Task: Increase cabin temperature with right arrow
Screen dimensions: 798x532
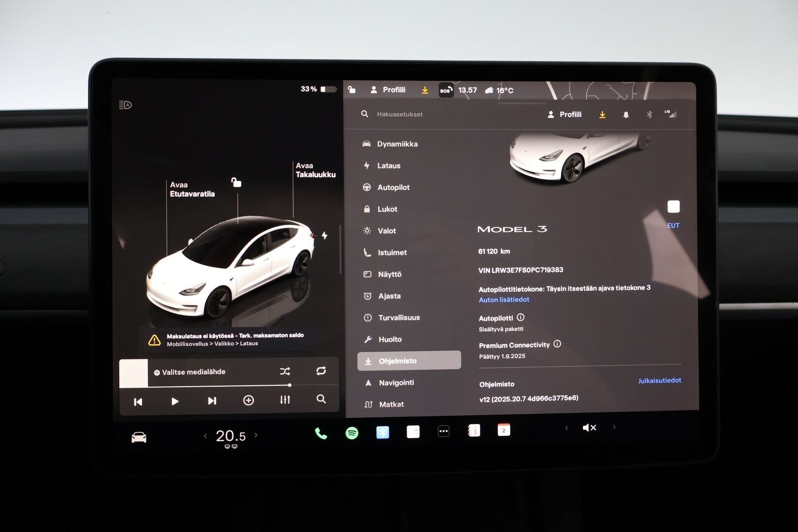Action: click(x=256, y=435)
